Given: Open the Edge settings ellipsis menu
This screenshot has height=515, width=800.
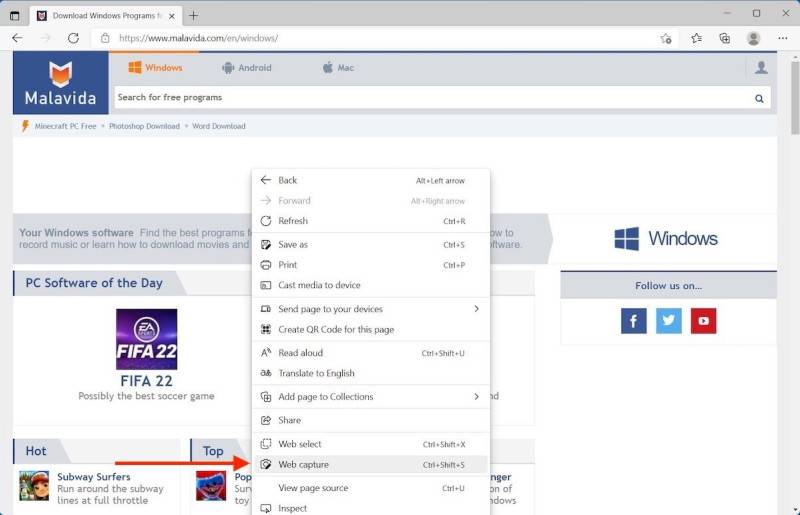Looking at the screenshot, I should point(782,38).
